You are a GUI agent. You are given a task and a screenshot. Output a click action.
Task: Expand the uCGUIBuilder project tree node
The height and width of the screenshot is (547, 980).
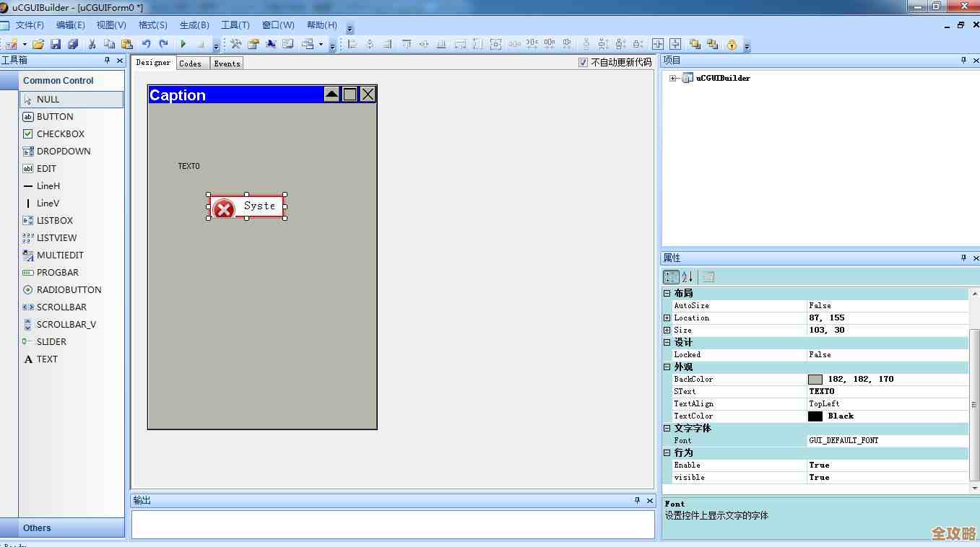[673, 78]
